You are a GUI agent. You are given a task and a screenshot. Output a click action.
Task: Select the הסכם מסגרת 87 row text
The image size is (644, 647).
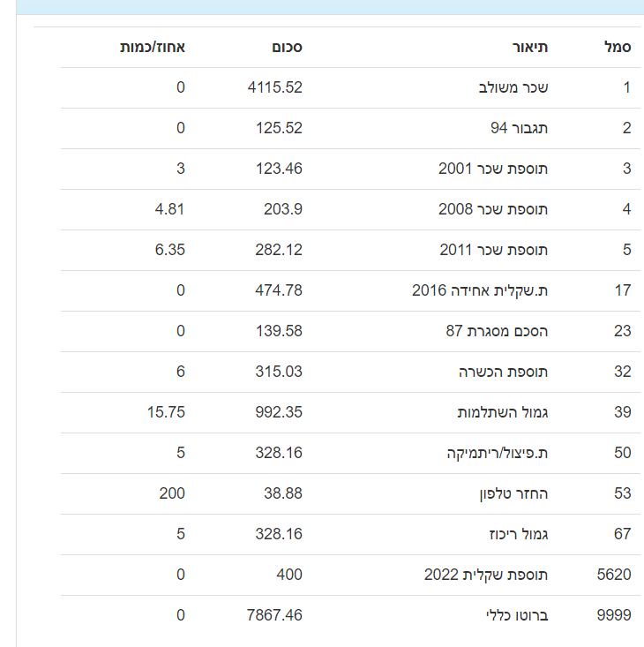pos(497,331)
